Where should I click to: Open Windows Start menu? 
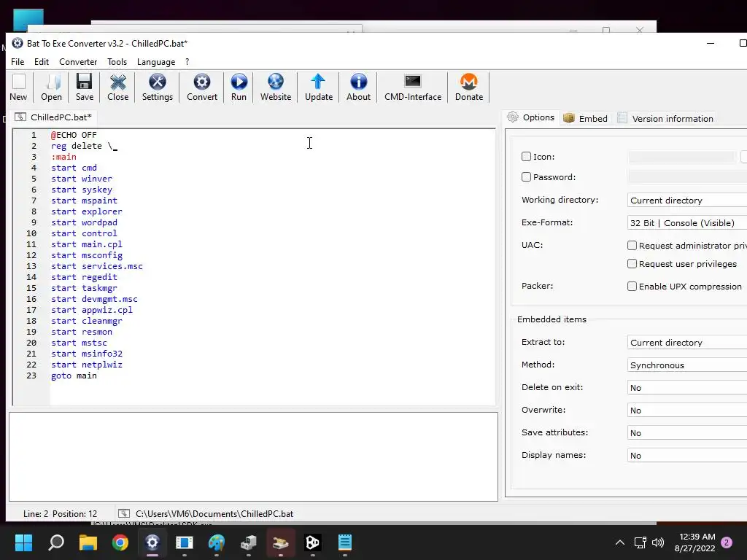(x=23, y=542)
